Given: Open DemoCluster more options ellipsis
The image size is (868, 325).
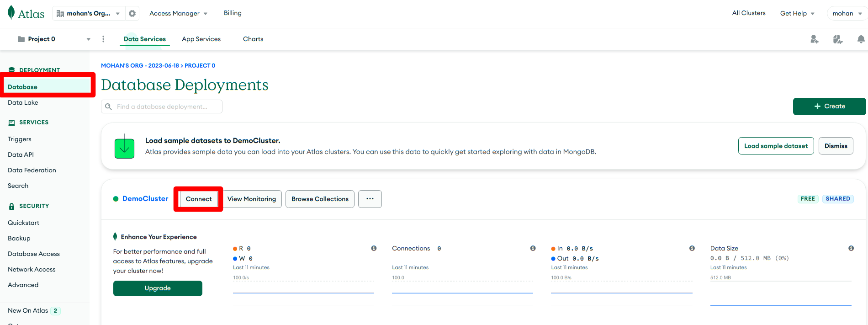Looking at the screenshot, I should [370, 199].
